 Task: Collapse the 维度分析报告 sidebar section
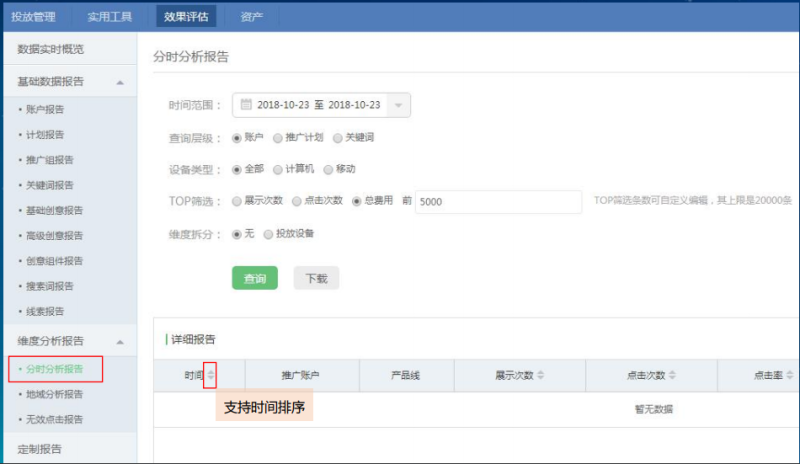click(120, 342)
